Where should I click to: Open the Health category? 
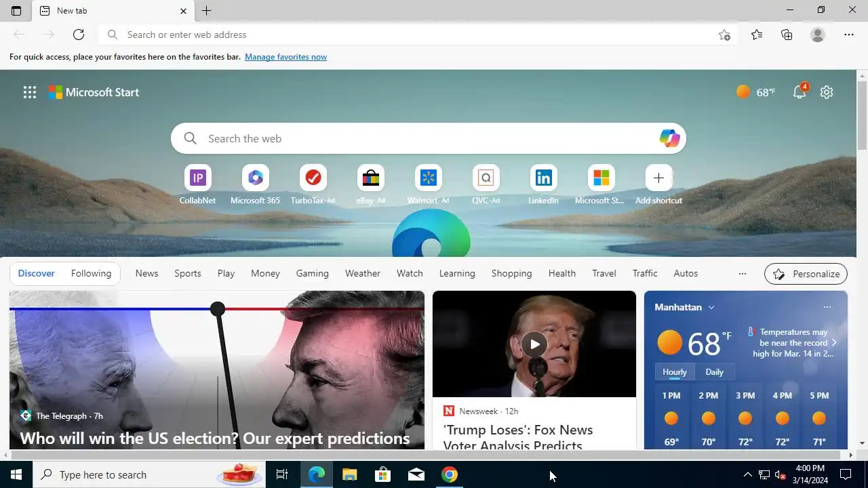[x=562, y=273]
